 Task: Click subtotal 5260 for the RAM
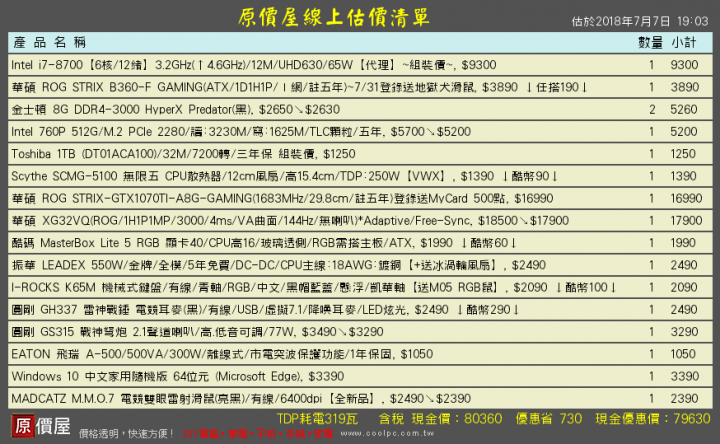pos(684,109)
